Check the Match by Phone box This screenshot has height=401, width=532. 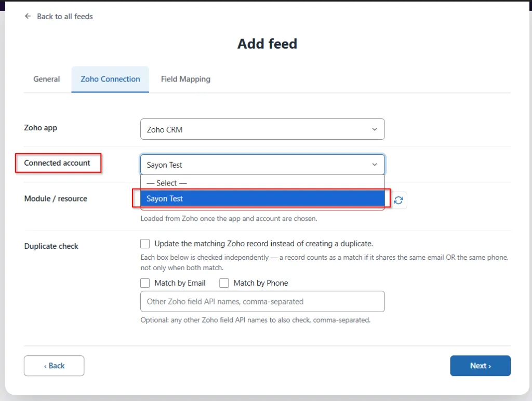tap(224, 283)
